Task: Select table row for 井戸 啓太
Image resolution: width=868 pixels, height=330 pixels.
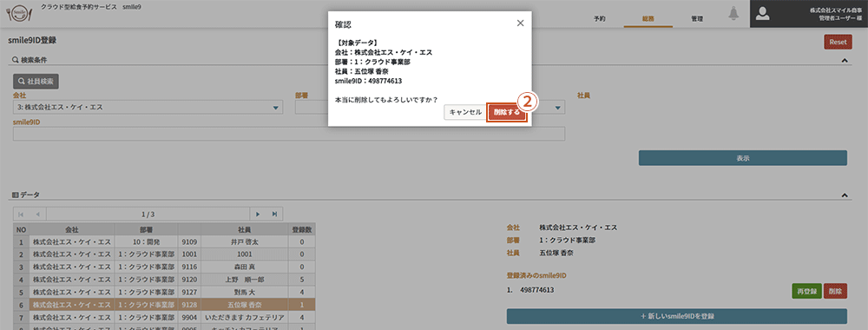Action: click(x=164, y=242)
